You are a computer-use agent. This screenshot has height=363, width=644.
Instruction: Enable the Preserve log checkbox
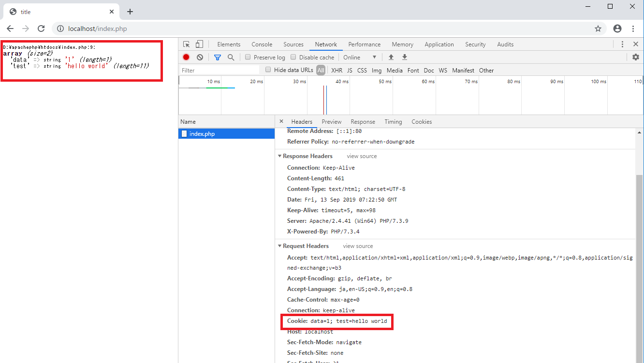pyautogui.click(x=248, y=57)
